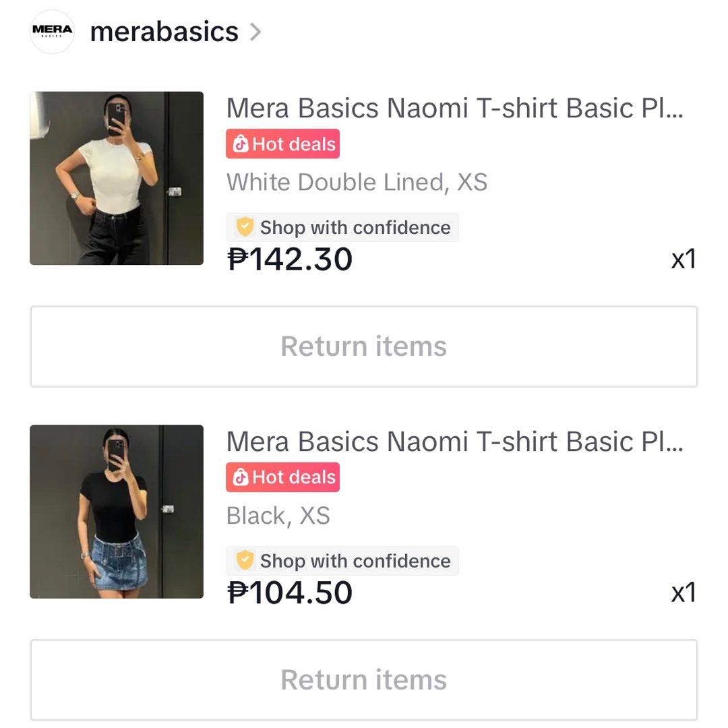Click the lock icon inside second Hot deals tag
This screenshot has width=728, height=728.
point(243,477)
